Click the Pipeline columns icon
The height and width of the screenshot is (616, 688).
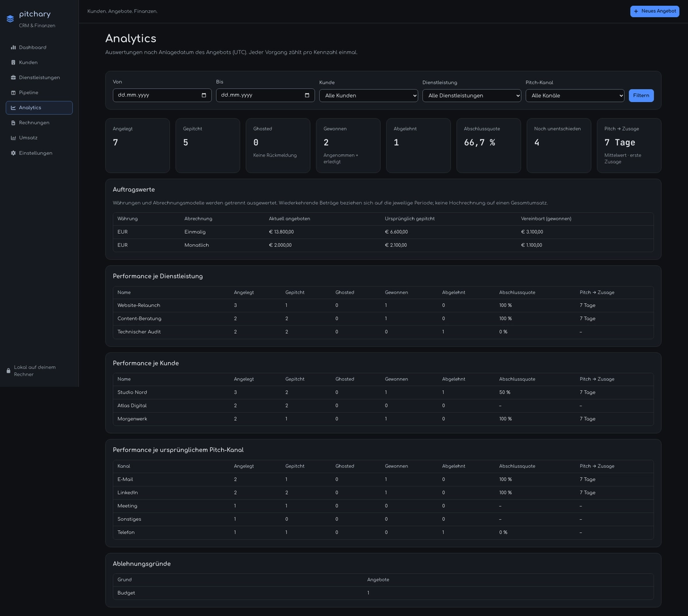pos(13,93)
